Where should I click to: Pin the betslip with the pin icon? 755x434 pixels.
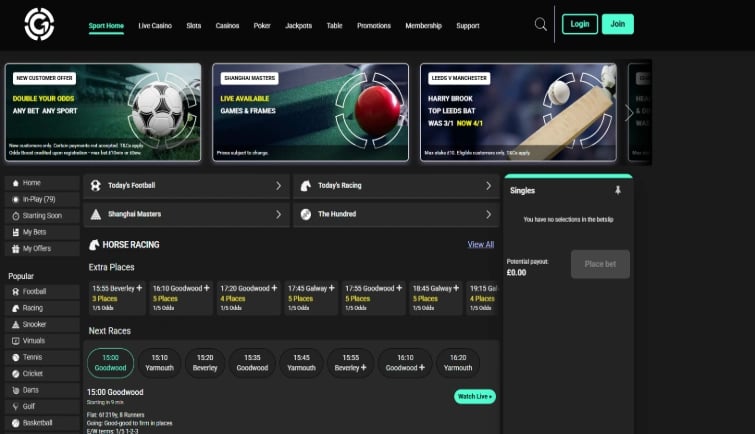[x=618, y=190]
